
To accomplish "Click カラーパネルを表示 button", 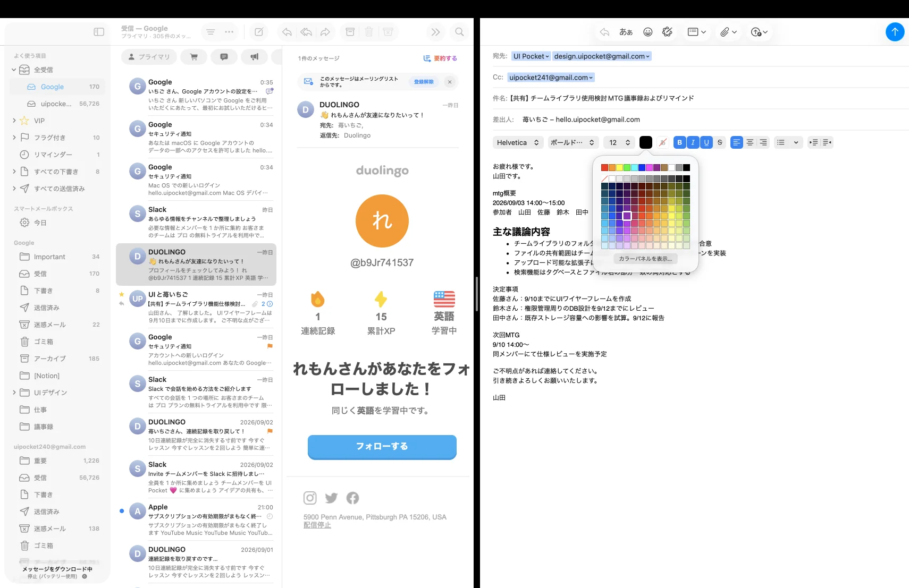I will [x=645, y=259].
